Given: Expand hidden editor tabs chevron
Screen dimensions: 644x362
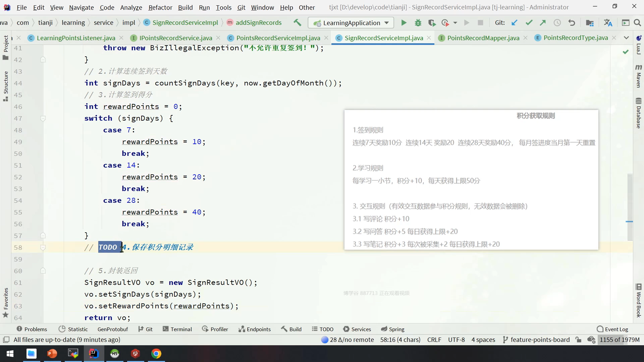Looking at the screenshot, I should click(626, 38).
